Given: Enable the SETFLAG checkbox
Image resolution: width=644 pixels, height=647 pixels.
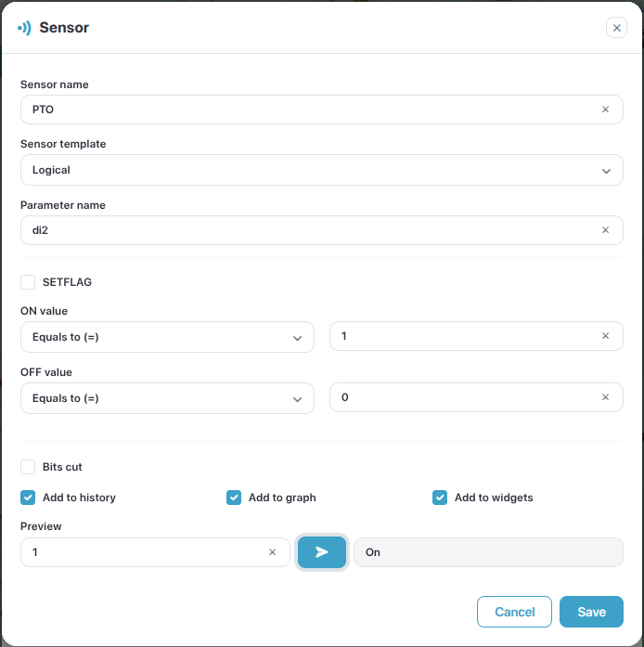Looking at the screenshot, I should [28, 282].
